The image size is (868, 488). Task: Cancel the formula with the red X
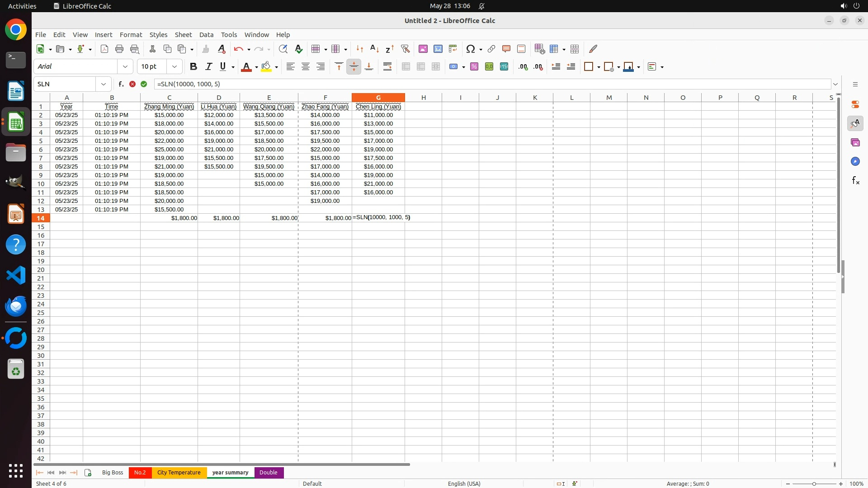[x=132, y=84]
